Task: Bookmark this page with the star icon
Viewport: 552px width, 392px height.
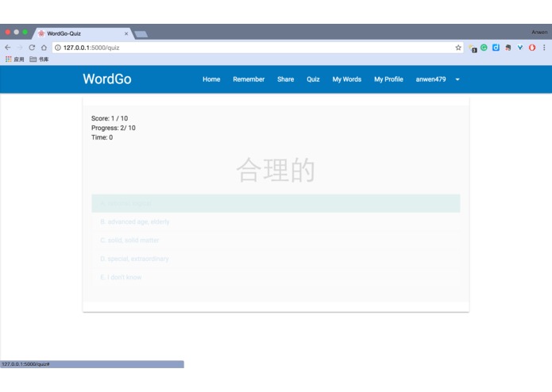Action: [x=458, y=48]
